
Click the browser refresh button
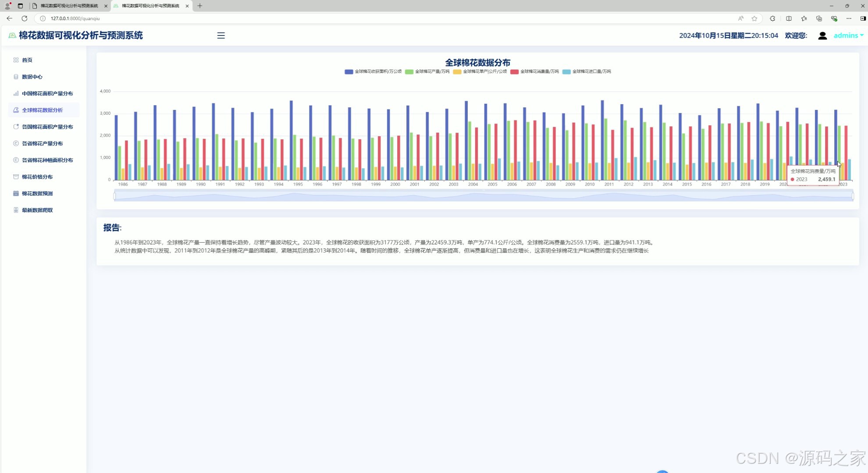pyautogui.click(x=24, y=18)
